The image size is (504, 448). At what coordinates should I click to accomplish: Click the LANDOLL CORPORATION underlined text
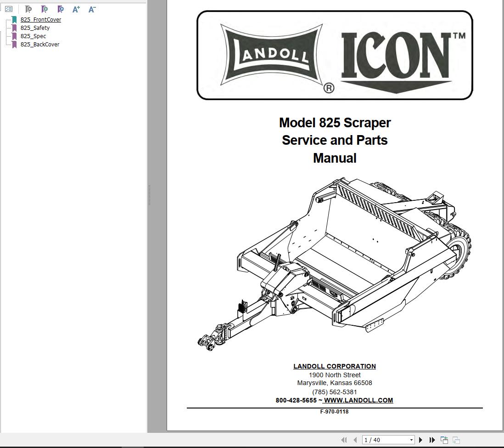coord(334,366)
